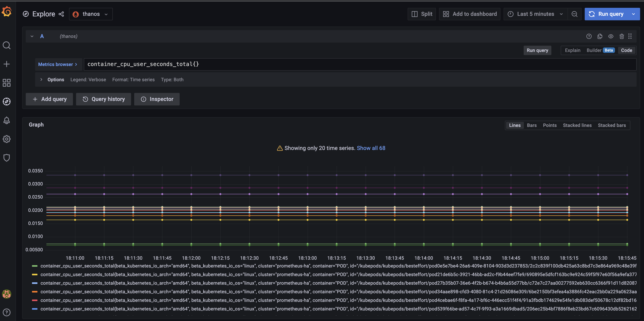The image size is (644, 321).
Task: Open Run query interval dropdown arrow
Action: click(x=633, y=14)
